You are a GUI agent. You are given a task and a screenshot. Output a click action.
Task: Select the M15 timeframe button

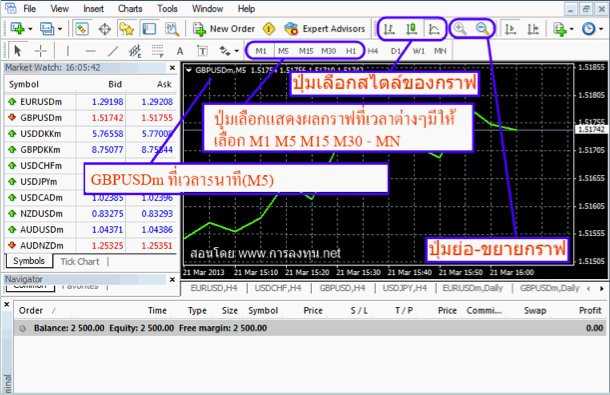point(306,51)
